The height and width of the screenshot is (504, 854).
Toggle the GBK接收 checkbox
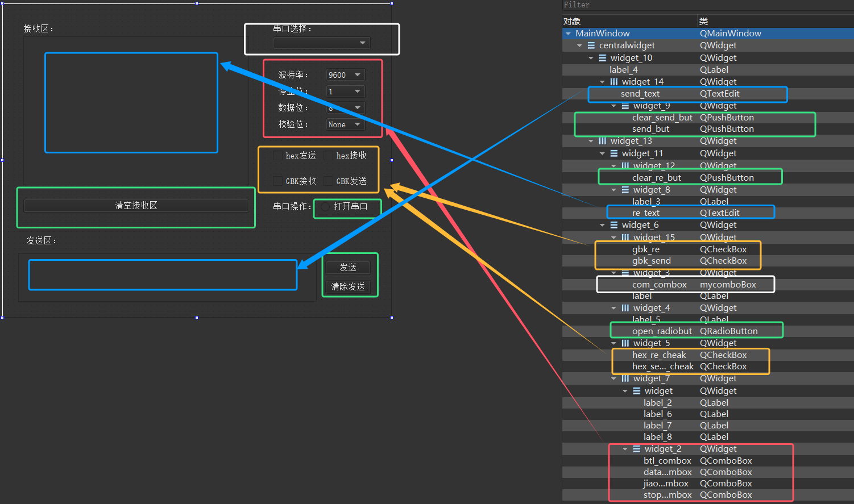278,181
